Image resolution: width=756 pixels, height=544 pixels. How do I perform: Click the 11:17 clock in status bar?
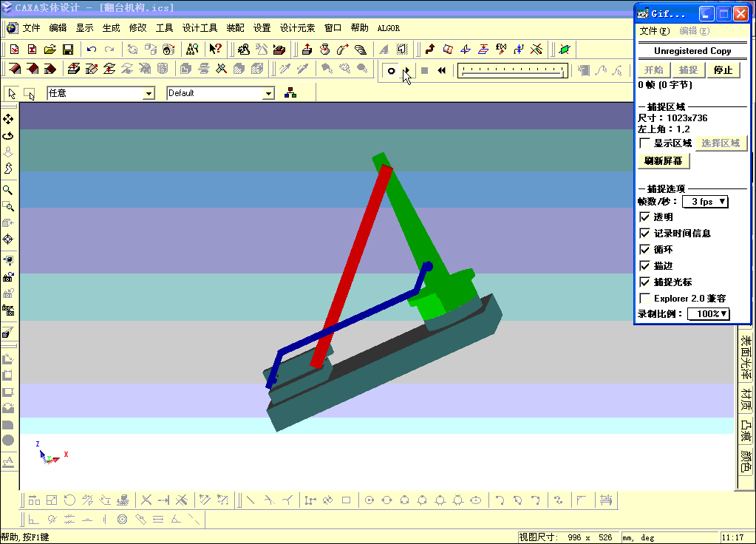(732, 537)
